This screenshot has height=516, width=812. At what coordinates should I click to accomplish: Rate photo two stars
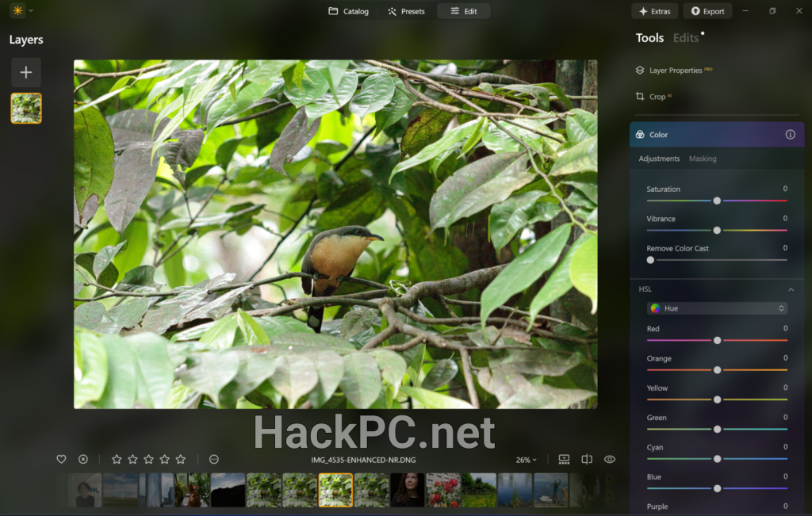132,459
